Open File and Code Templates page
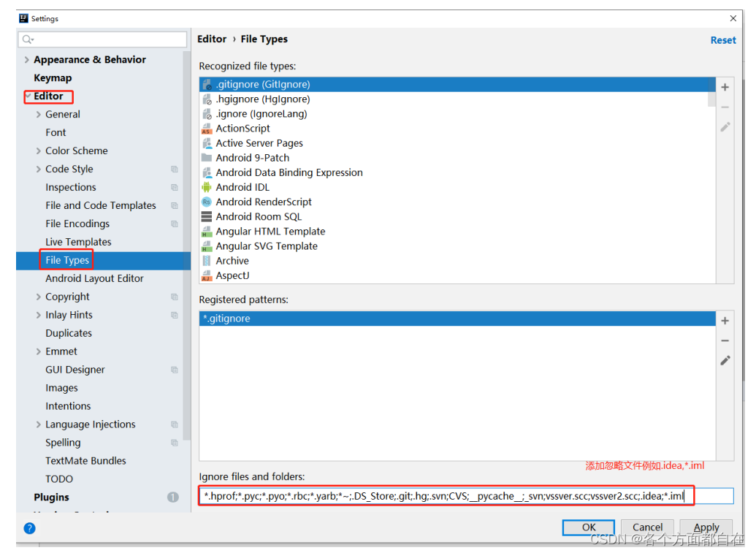 point(101,206)
